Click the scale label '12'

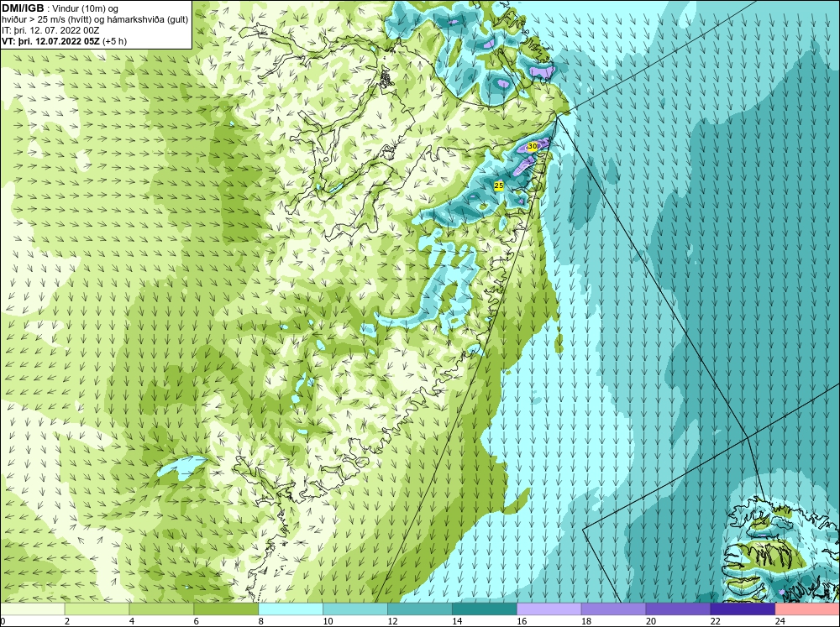click(x=392, y=621)
